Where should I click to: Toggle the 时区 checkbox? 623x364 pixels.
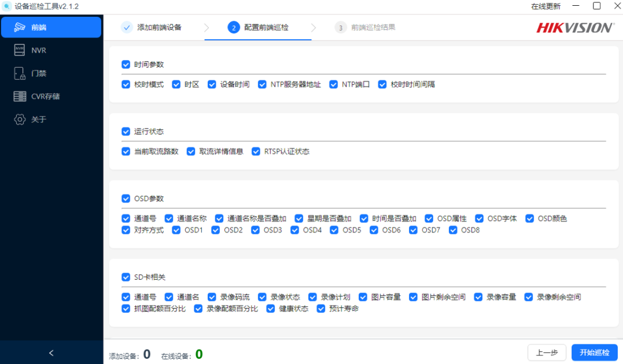[x=176, y=84]
